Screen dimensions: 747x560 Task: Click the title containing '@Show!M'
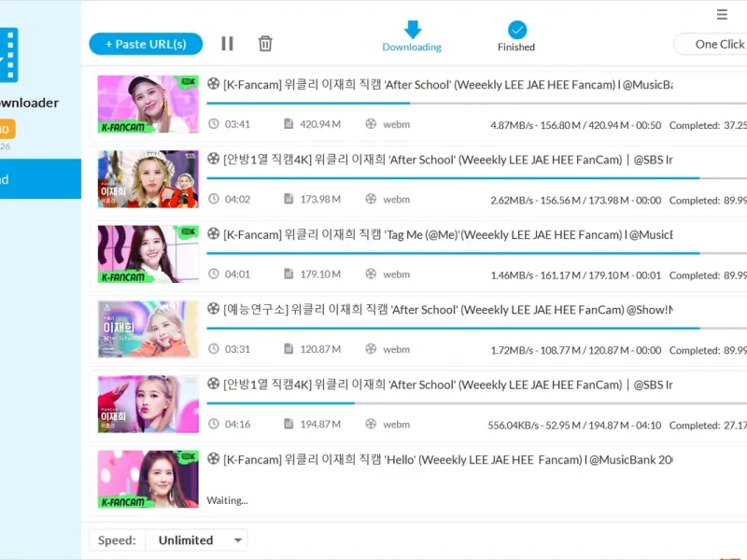(x=448, y=310)
